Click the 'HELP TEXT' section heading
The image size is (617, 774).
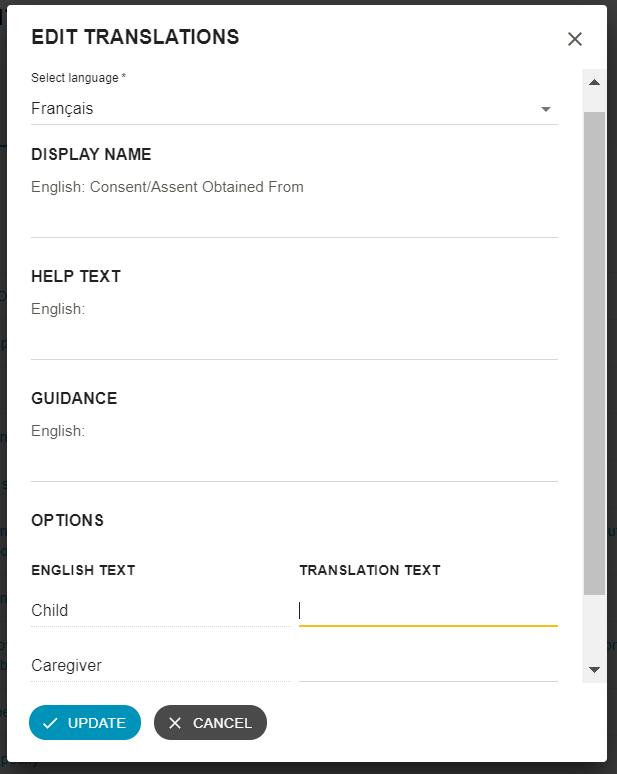pyautogui.click(x=76, y=276)
